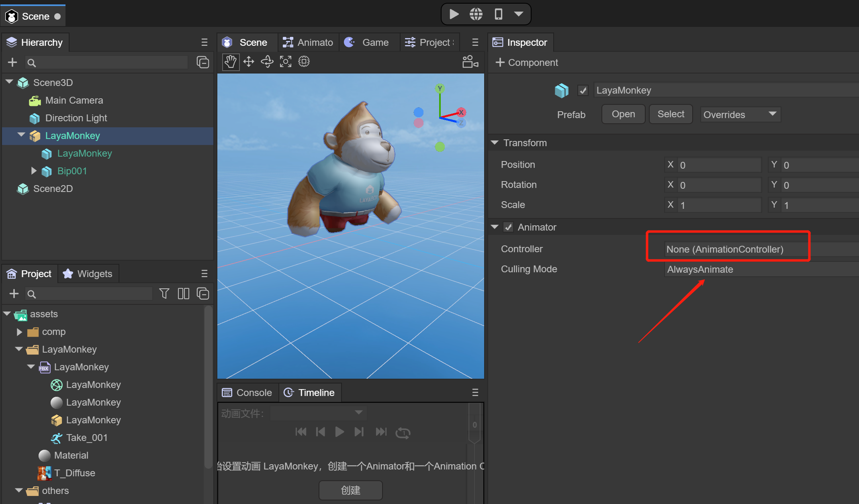Click the 创建 button in Timeline

coord(350,490)
